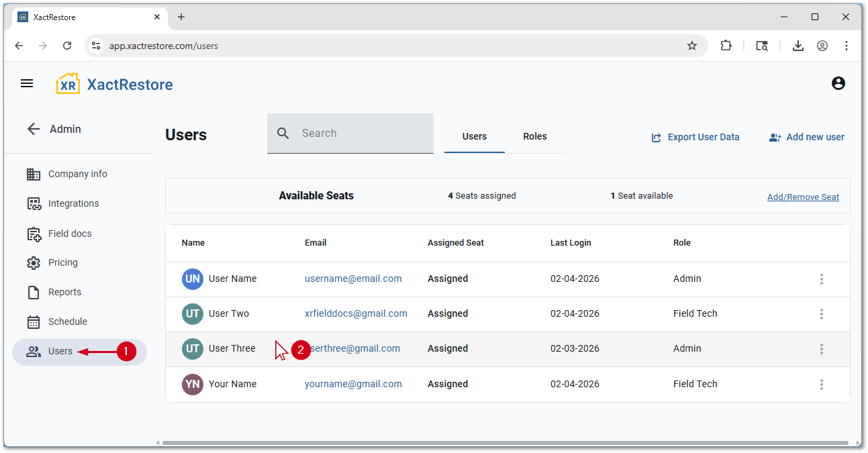Viewport: 868px width, 453px height.
Task: Open the hamburger navigation menu
Action: coord(27,83)
